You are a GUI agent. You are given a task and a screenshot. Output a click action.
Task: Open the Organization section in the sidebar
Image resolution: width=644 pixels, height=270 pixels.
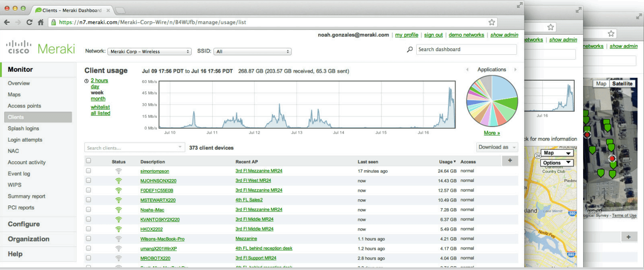(x=28, y=239)
